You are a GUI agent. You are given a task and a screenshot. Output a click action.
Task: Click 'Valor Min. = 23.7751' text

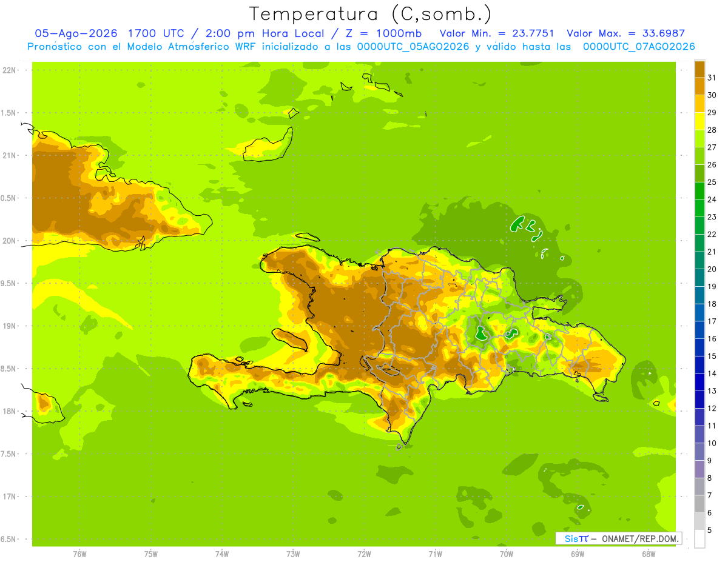click(x=496, y=33)
